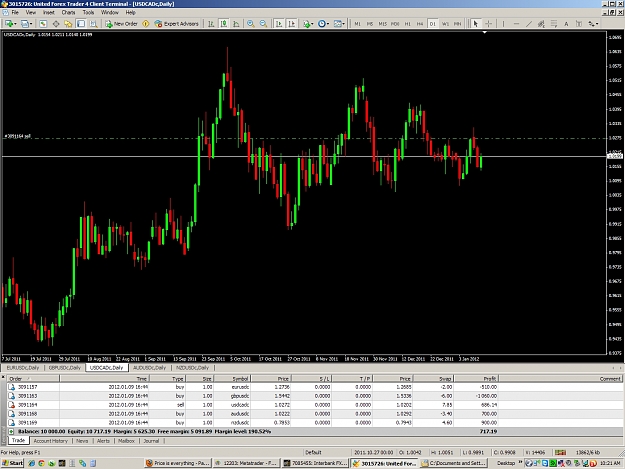Open the Charts menu
625x469 pixels.
pyautogui.click(x=69, y=12)
